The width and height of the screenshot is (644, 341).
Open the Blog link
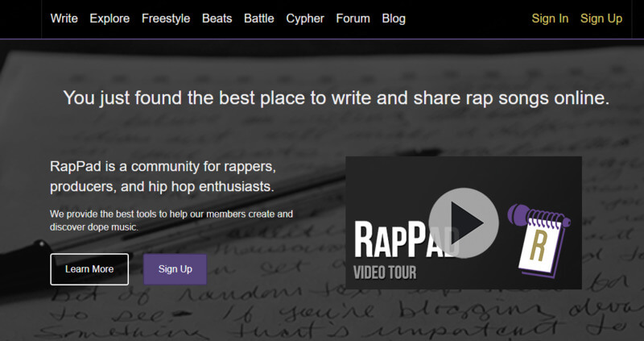394,19
